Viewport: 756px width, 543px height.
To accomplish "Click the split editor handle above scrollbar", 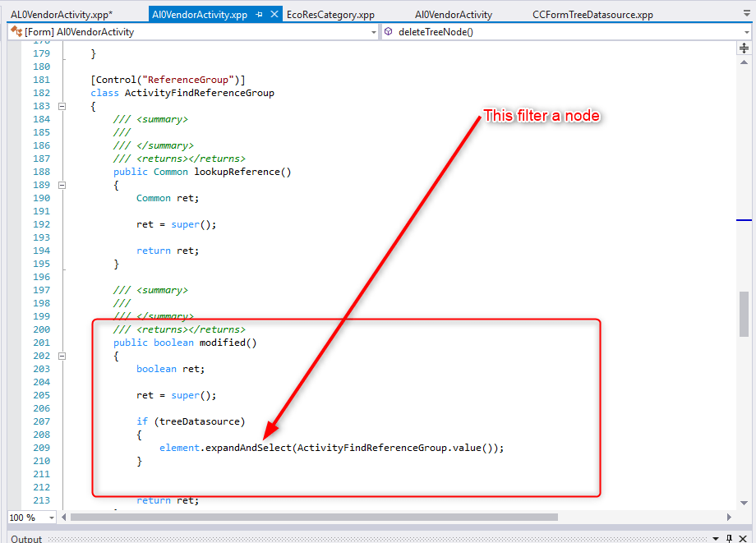I will pos(744,48).
